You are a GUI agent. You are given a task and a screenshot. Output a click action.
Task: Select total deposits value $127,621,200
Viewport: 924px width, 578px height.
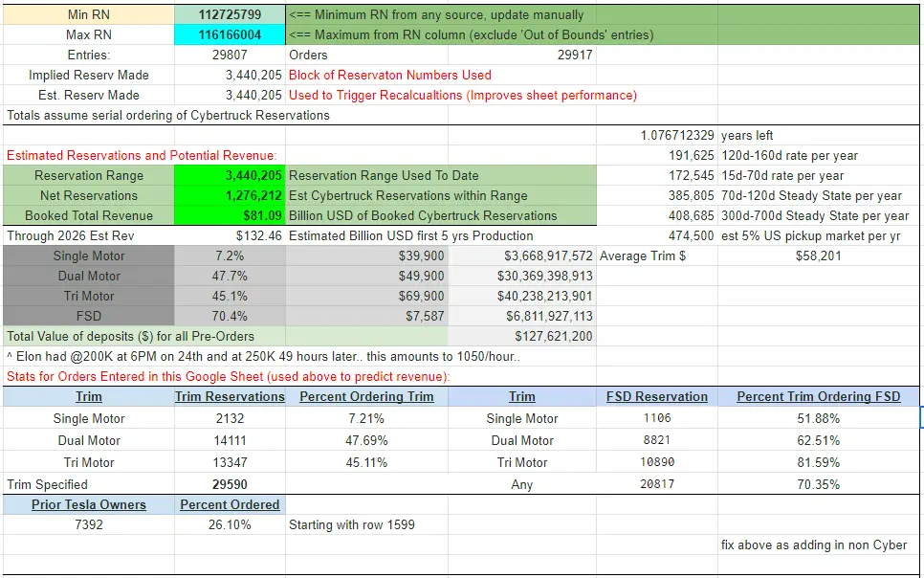pyautogui.click(x=553, y=337)
